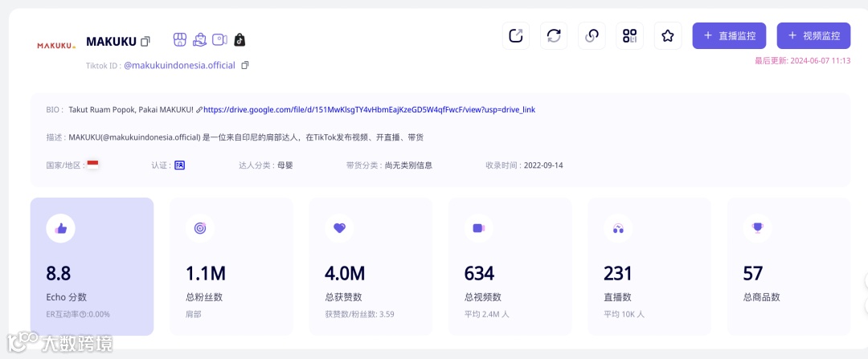Open profile in external page icon
Screen dimensions: 868x359
(x=516, y=36)
